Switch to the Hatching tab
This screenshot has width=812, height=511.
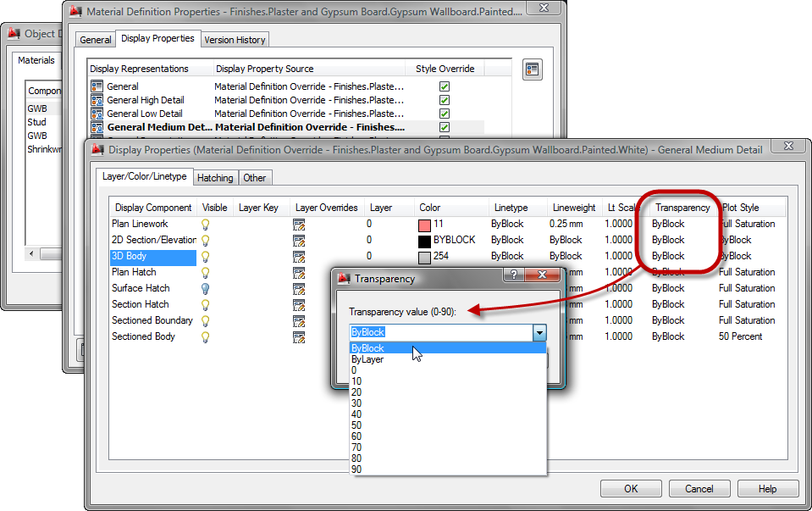point(215,178)
